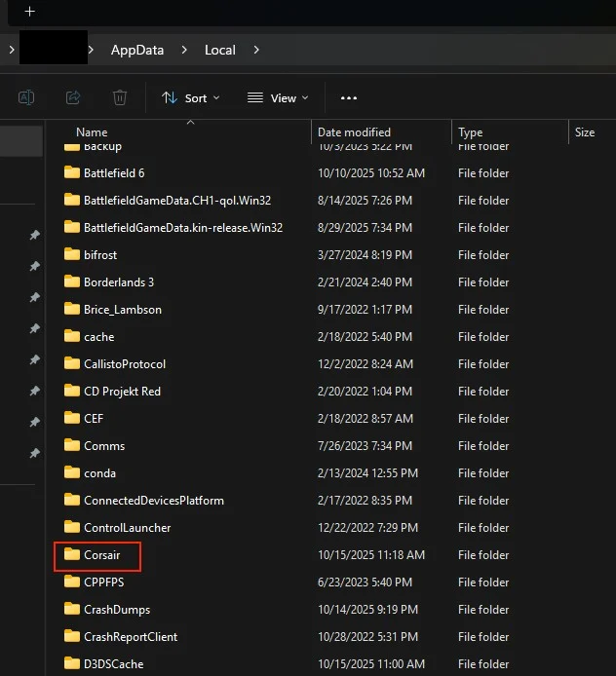Navigate to the AppData breadcrumb
The width and height of the screenshot is (616, 676).
click(x=136, y=50)
